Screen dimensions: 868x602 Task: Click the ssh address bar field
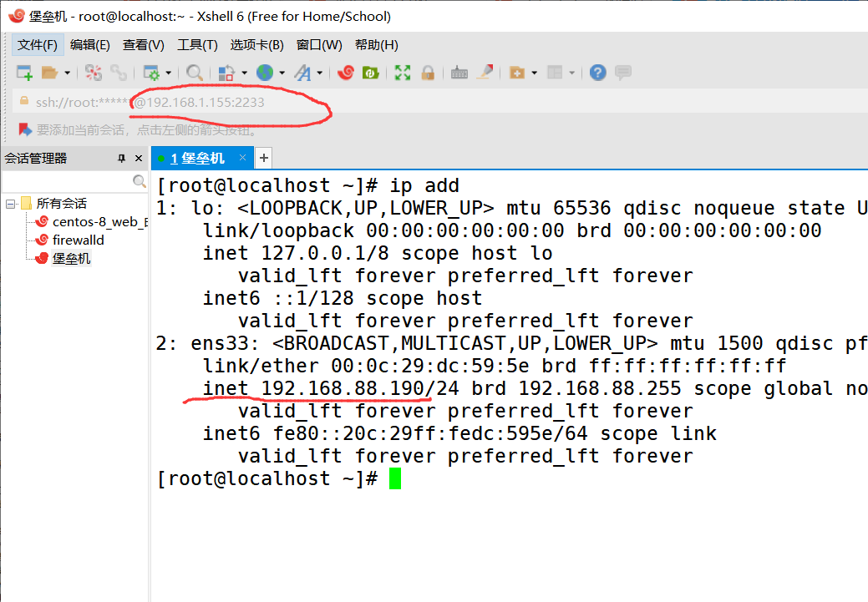click(440, 102)
